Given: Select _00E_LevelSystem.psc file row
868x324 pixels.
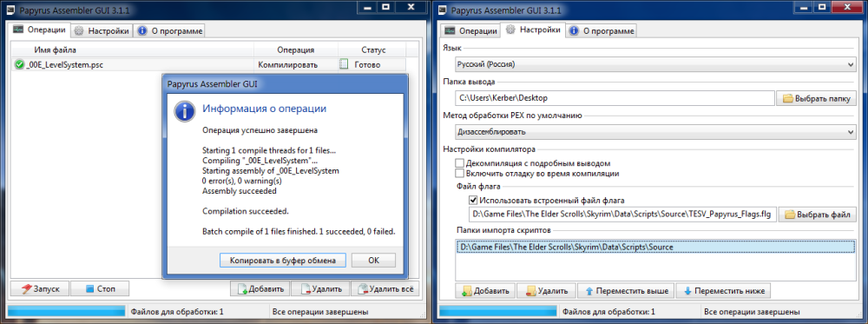Looking at the screenshot, I should click(x=207, y=65).
